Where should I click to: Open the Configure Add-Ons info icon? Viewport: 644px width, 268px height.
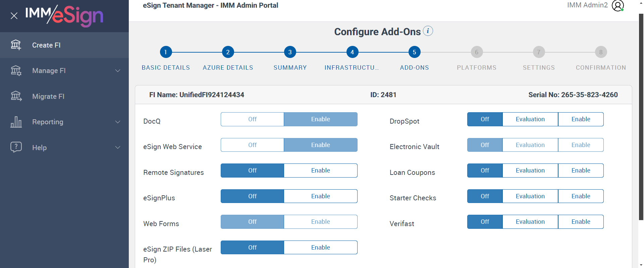(x=428, y=31)
